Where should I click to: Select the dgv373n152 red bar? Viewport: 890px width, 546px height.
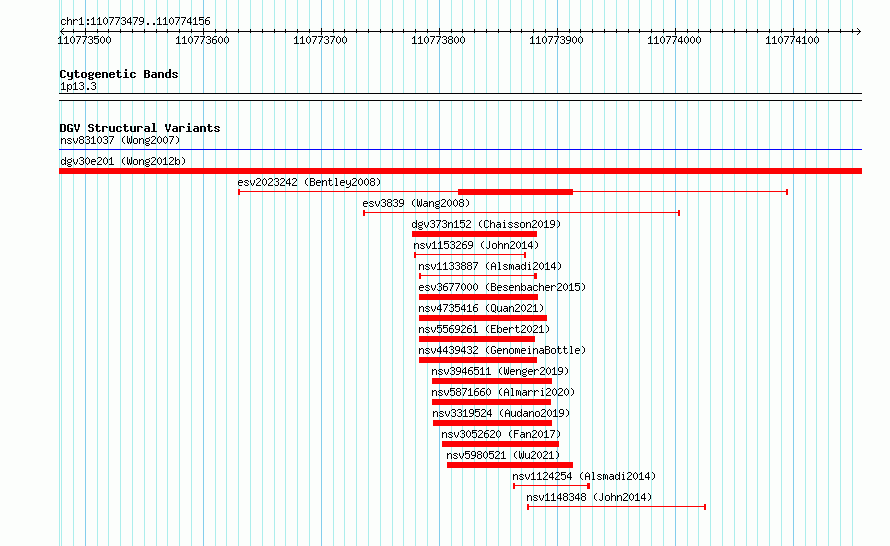coord(475,234)
